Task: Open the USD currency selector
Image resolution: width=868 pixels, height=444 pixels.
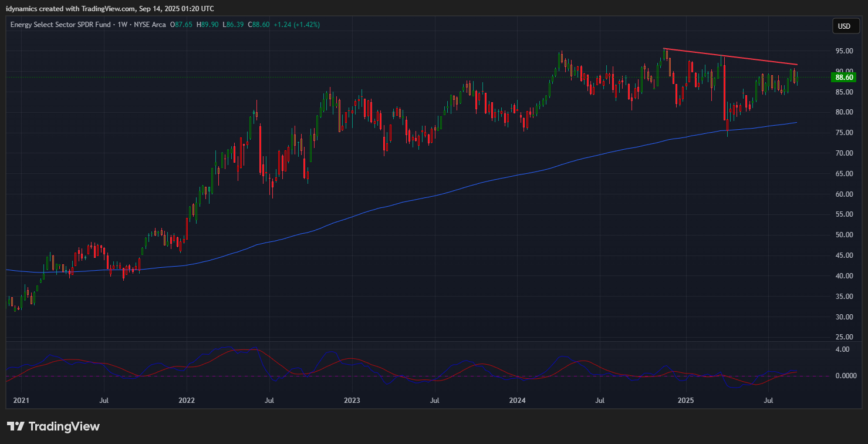Action: (843, 26)
